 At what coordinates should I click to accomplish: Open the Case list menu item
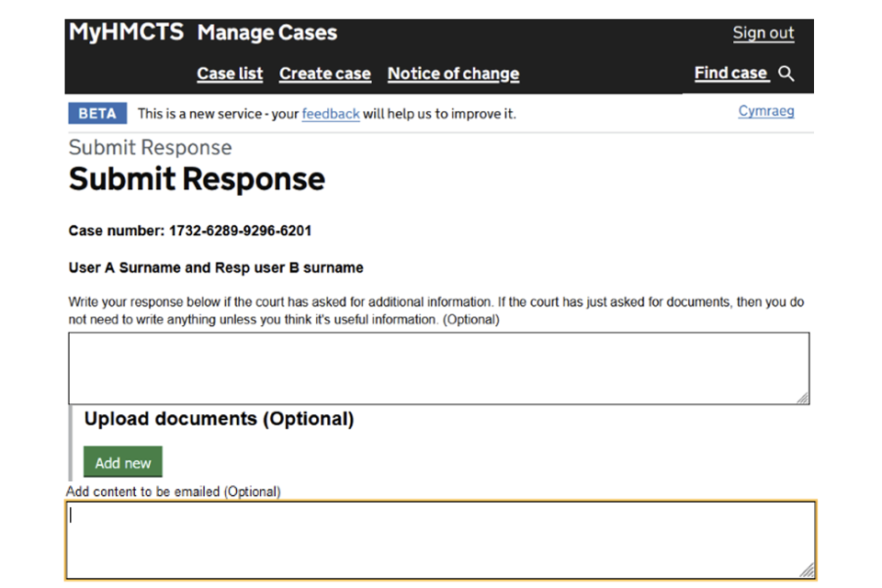click(230, 73)
